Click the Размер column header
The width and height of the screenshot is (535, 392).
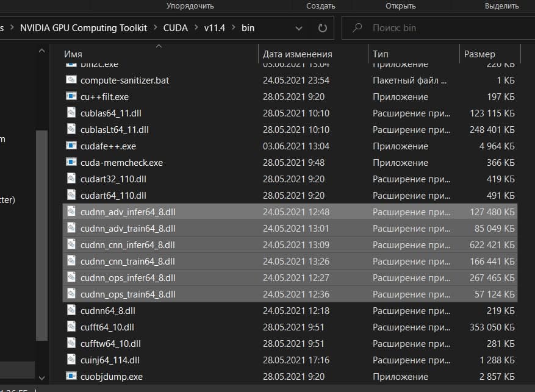[479, 54]
